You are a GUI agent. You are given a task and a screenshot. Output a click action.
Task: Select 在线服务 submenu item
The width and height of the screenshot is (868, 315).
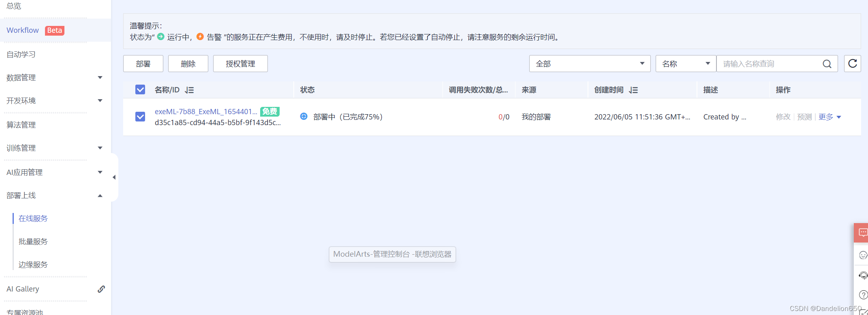click(x=33, y=219)
